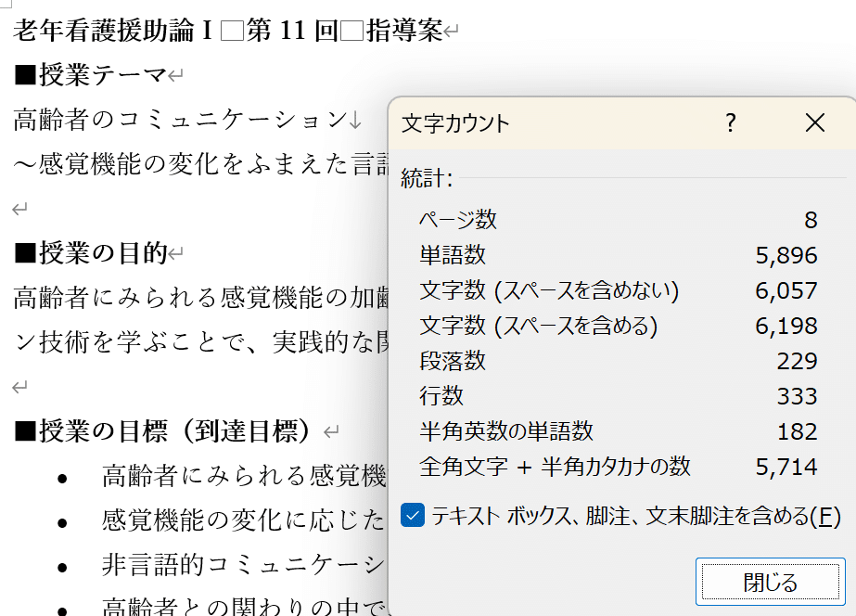Screen dimensions: 856x616
Task: Close the 文字カウント dialog with X
Action: pos(815,122)
